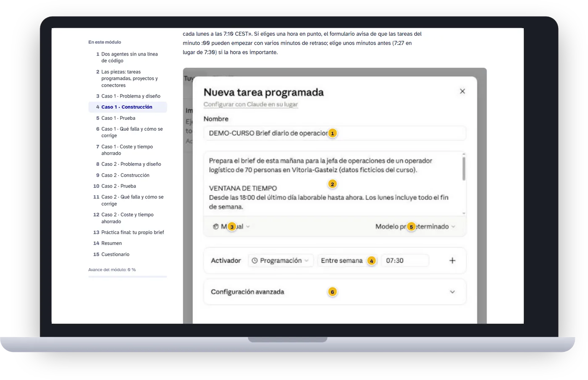The height and width of the screenshot is (380, 588).
Task: Open Caso 1 · Coste y tiempo ahorrado
Action: (x=128, y=150)
